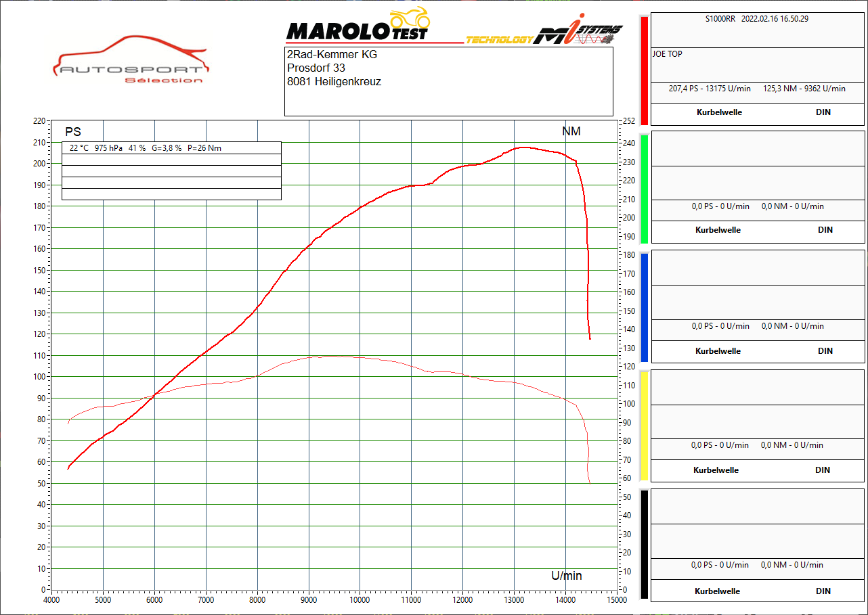Click the 125,3 NM peak torque readout
The height and width of the screenshot is (615, 868).
coord(804,89)
